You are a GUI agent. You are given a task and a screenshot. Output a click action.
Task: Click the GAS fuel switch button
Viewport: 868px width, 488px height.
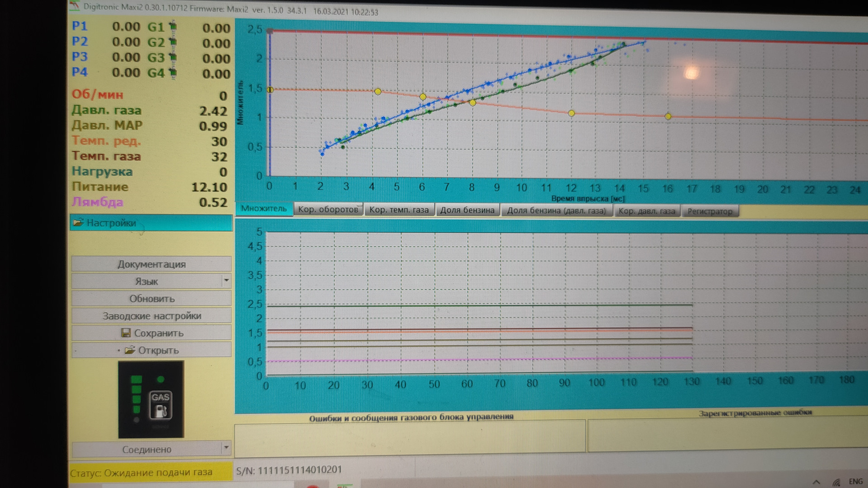tap(160, 405)
